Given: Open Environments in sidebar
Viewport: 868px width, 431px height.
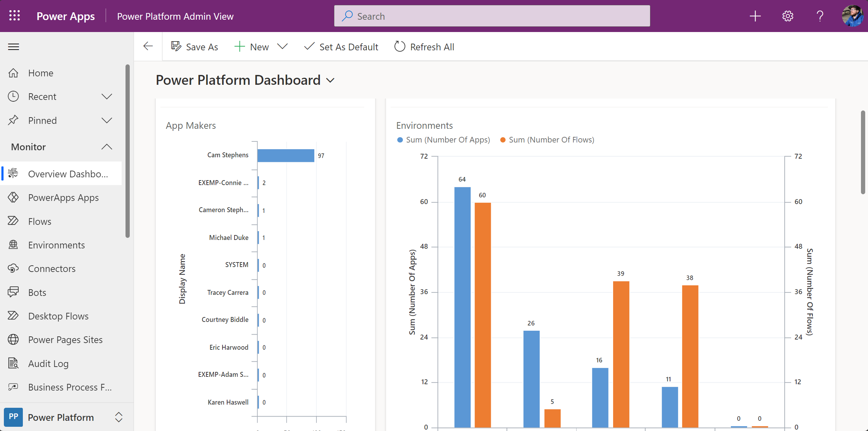Looking at the screenshot, I should (61, 245).
